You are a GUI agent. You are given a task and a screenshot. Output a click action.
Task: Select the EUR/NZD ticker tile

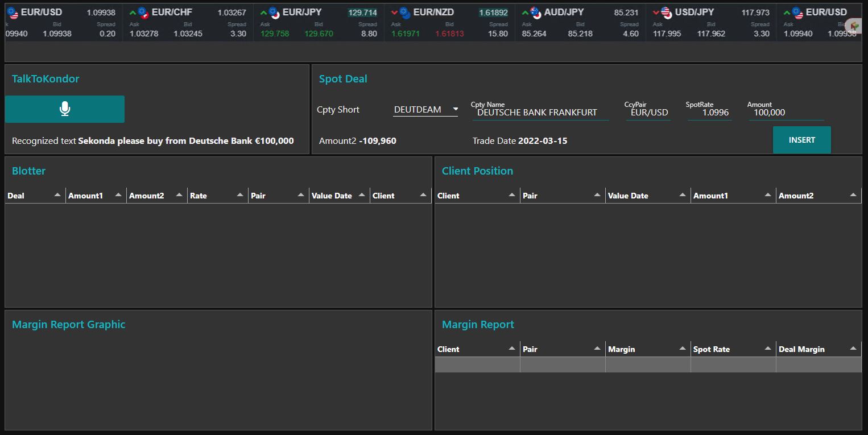click(449, 23)
